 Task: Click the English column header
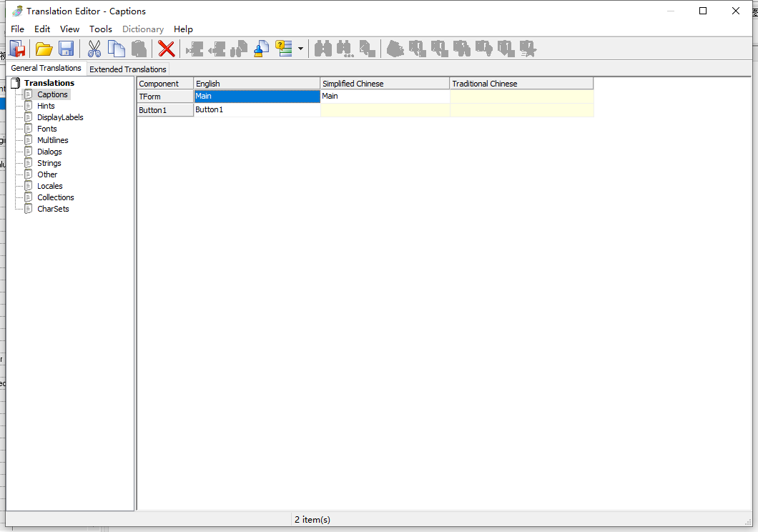coord(257,84)
